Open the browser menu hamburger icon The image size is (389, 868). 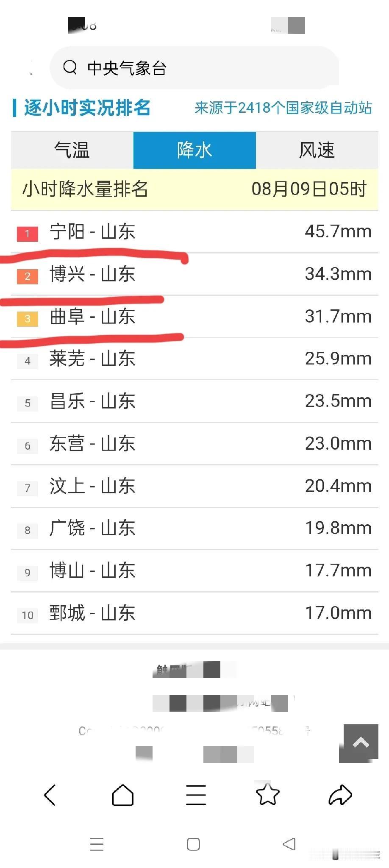tap(196, 795)
